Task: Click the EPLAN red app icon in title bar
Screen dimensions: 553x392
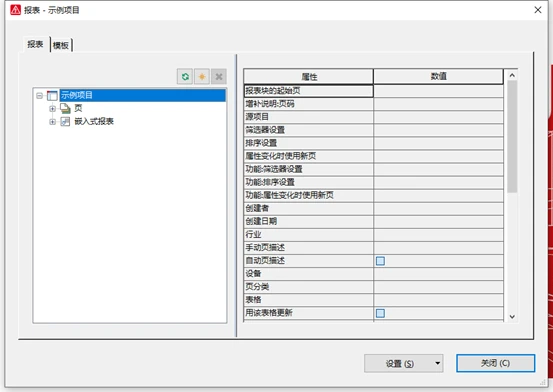Action: tap(16, 10)
